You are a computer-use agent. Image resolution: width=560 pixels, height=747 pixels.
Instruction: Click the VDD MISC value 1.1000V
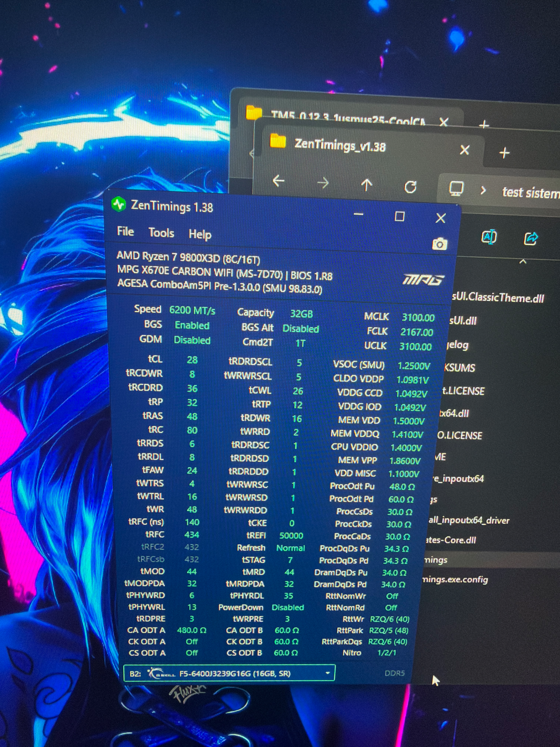coord(403,474)
